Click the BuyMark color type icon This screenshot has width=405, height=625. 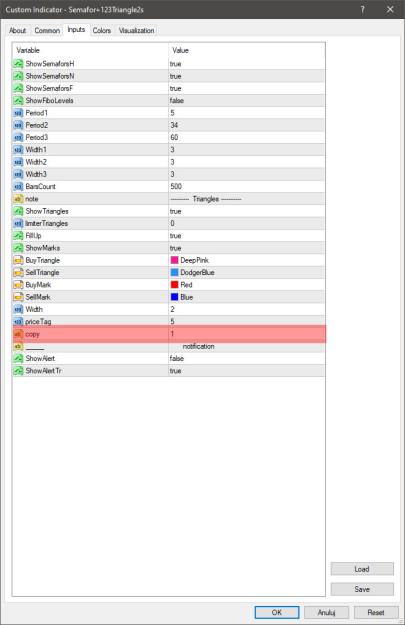pos(18,285)
